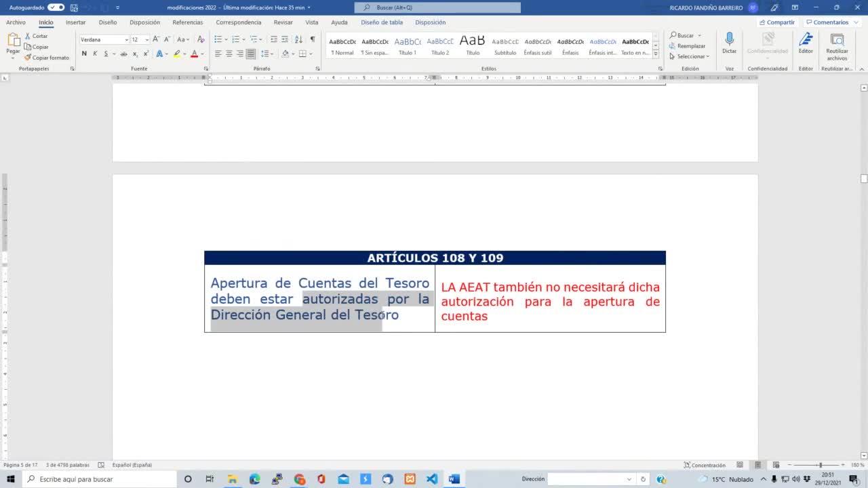Toggle strikethrough formatting
868x488 pixels.
123,54
